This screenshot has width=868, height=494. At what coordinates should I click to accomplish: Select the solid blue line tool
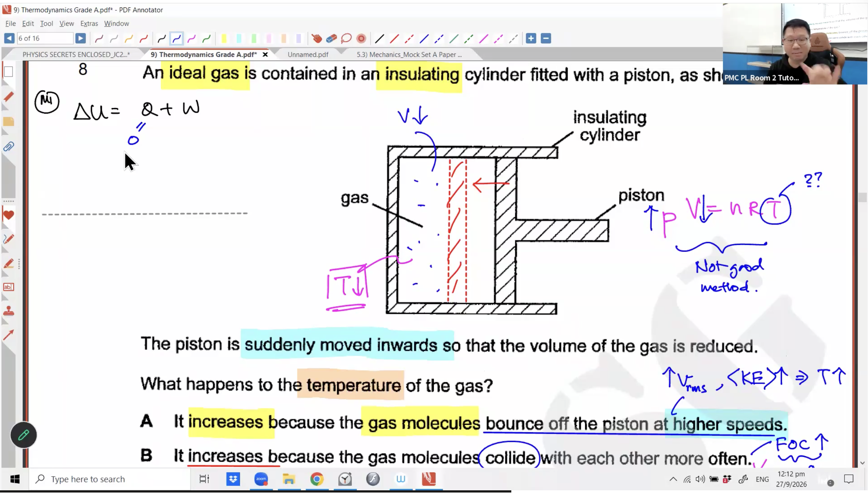click(424, 38)
